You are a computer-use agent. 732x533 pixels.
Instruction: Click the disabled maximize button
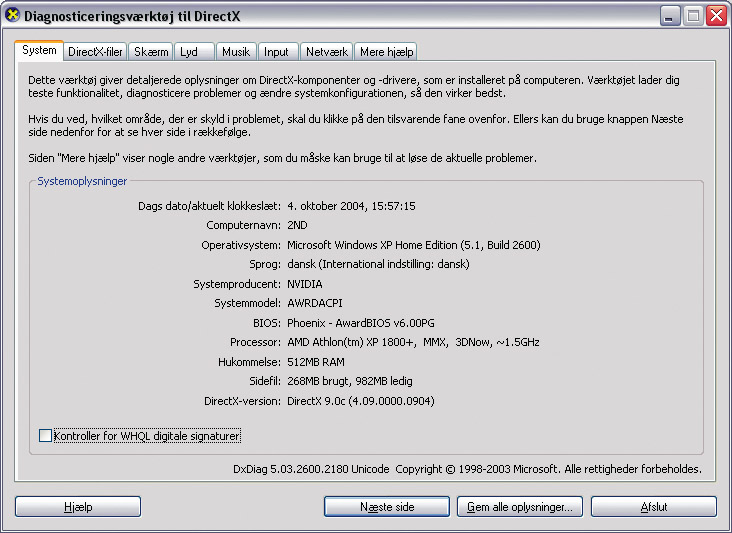(693, 16)
